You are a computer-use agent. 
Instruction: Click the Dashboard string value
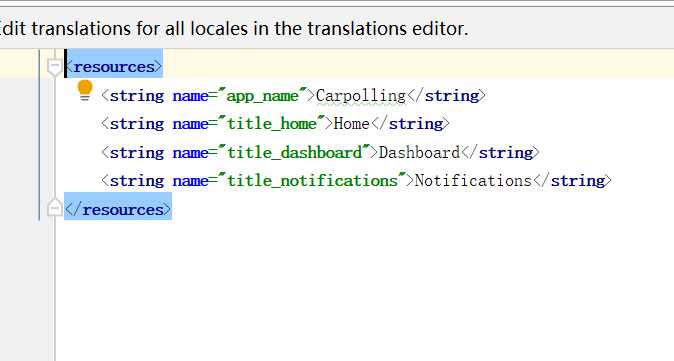click(419, 153)
